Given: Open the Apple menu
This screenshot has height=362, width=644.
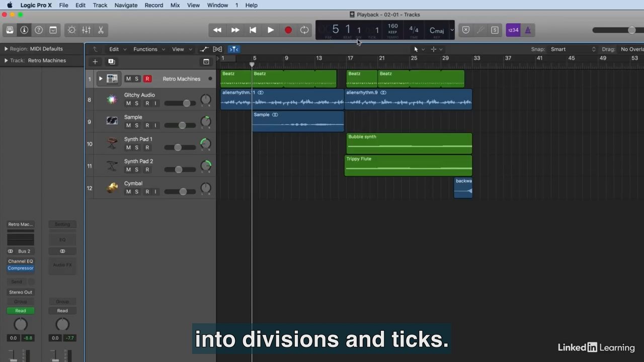Looking at the screenshot, I should click(10, 5).
